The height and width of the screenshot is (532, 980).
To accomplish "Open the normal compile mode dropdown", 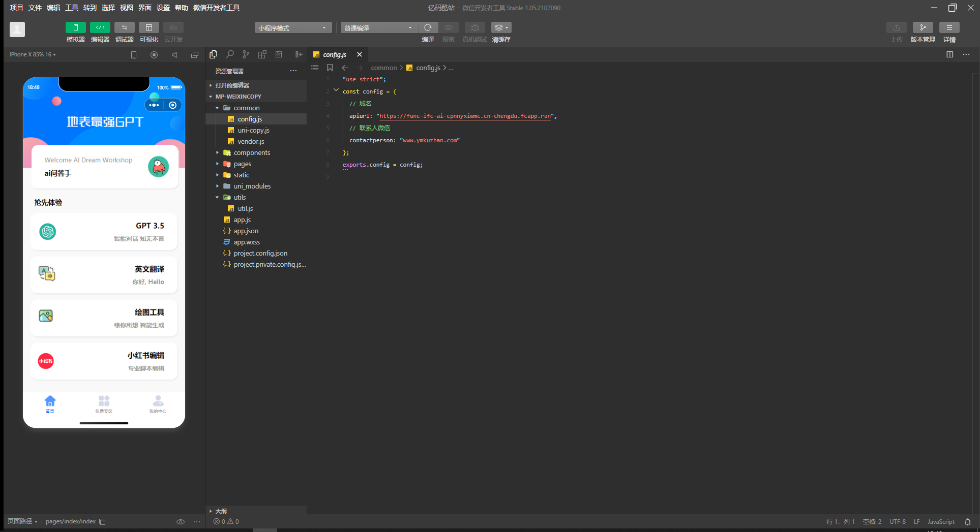I will (x=378, y=28).
